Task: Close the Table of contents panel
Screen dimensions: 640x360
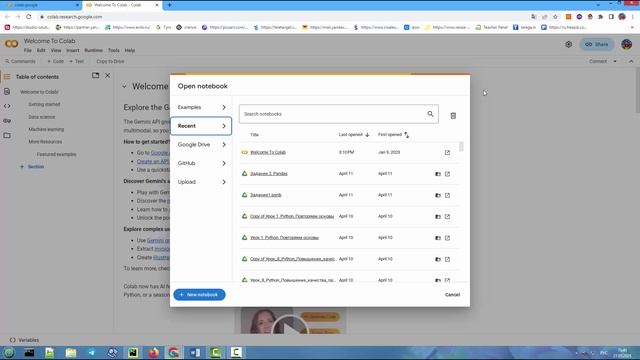Action: (108, 76)
